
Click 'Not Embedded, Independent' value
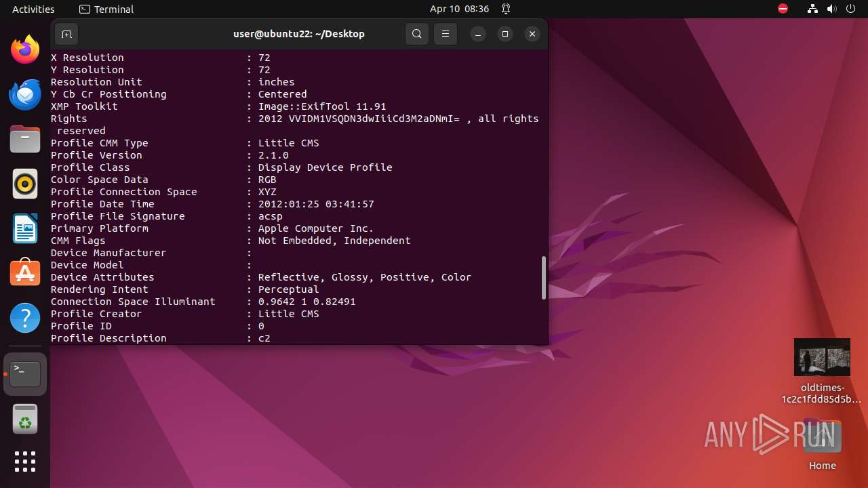[x=334, y=241]
